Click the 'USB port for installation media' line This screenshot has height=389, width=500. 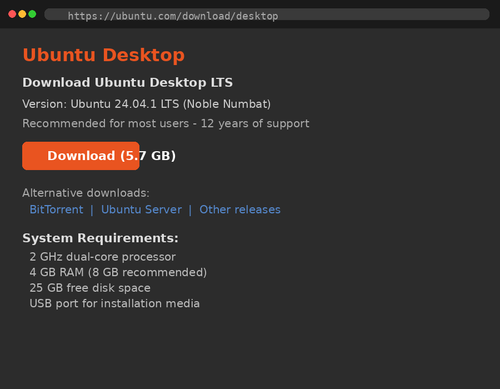click(x=115, y=303)
